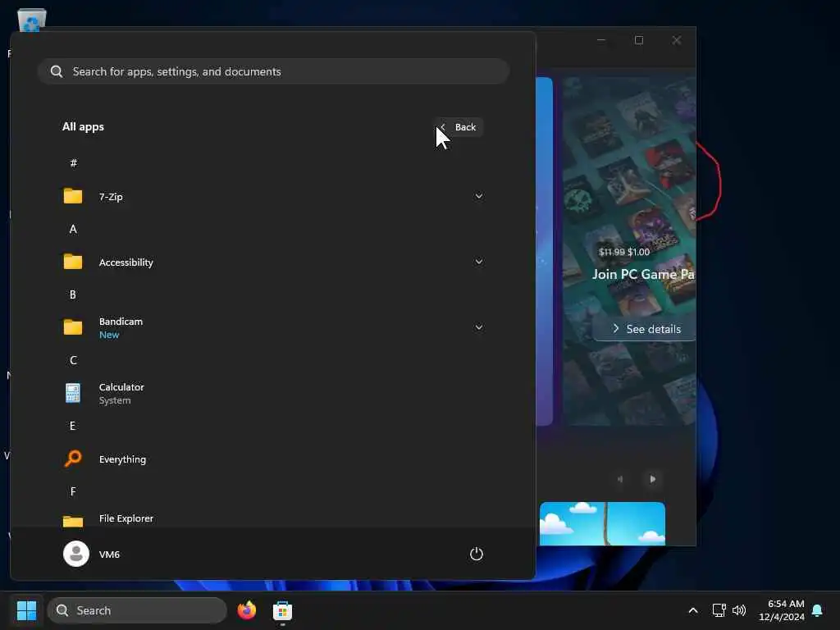Image resolution: width=840 pixels, height=630 pixels.
Task: Click the next slide arrow in Store
Action: click(x=652, y=479)
